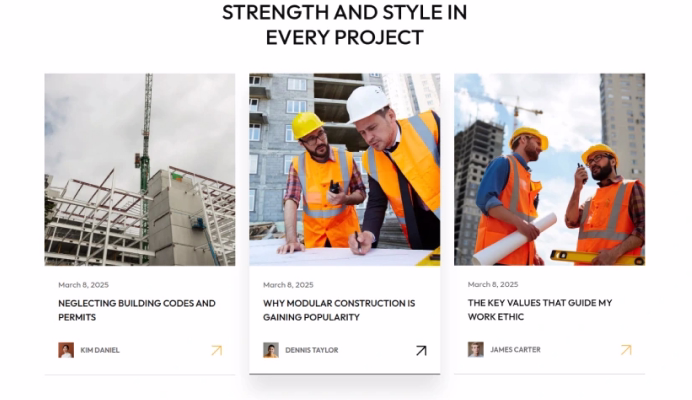Click the arrow icon on Kim Daniel's card
Screen dimensions: 692x400
(217, 351)
